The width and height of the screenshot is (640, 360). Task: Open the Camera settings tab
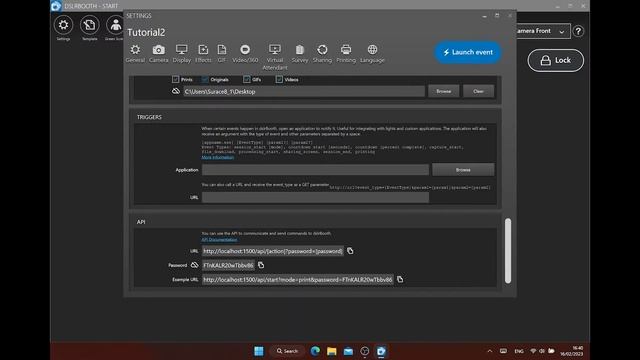[158, 53]
